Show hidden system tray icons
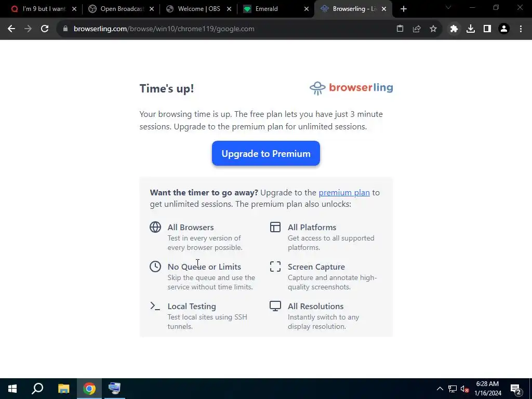The height and width of the screenshot is (399, 532). coord(440,389)
